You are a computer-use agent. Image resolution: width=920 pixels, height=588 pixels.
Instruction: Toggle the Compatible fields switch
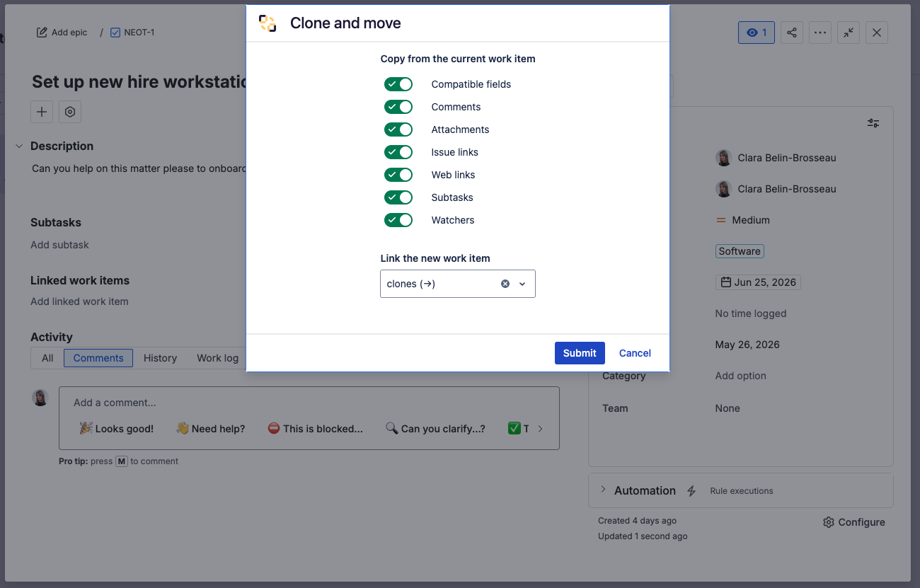[x=398, y=84]
